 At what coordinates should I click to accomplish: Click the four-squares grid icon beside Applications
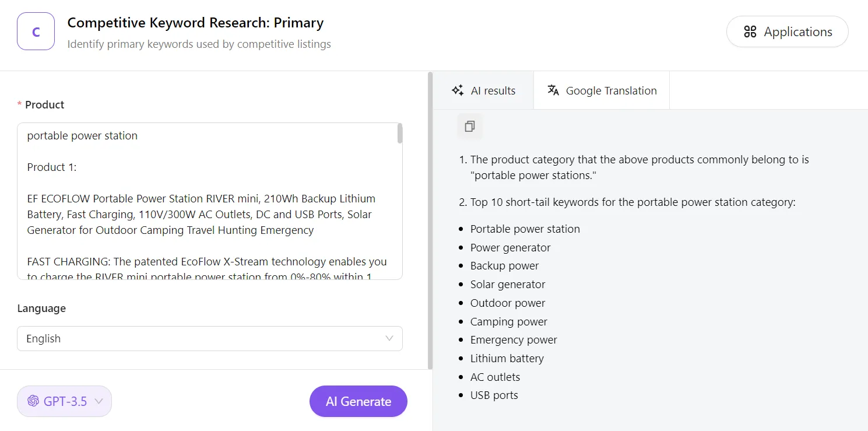click(x=750, y=32)
